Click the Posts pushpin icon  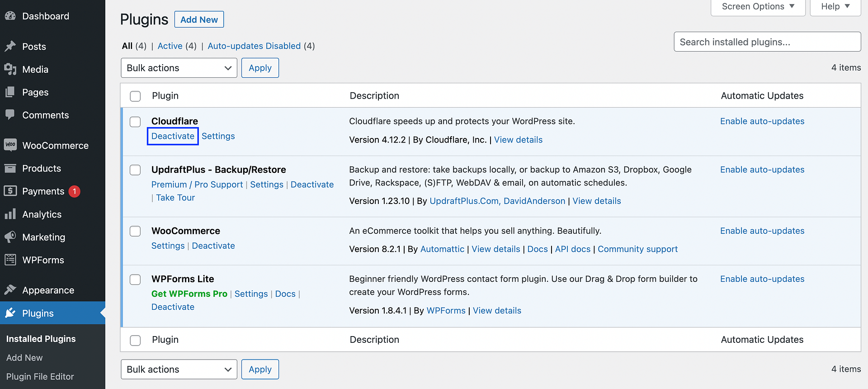10,46
